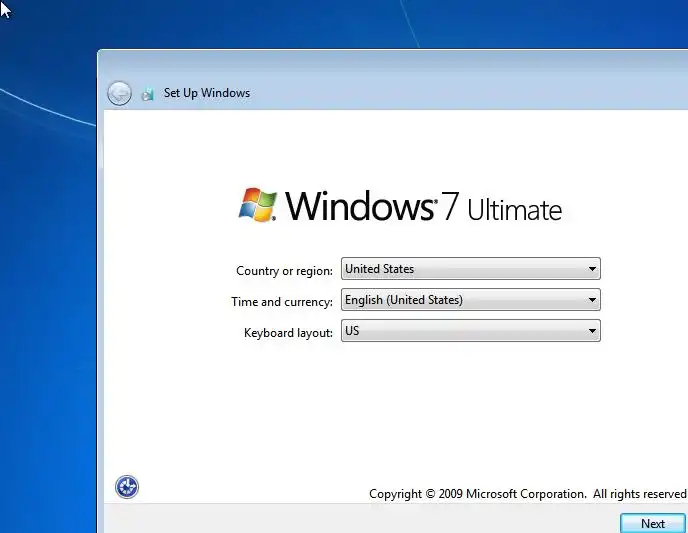
Task: Click the Next button
Action: 652,523
